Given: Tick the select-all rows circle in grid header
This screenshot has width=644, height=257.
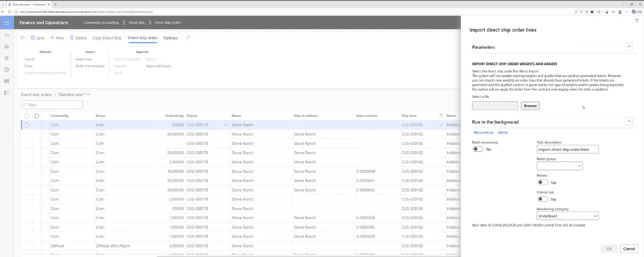Looking at the screenshot, I should [26, 115].
